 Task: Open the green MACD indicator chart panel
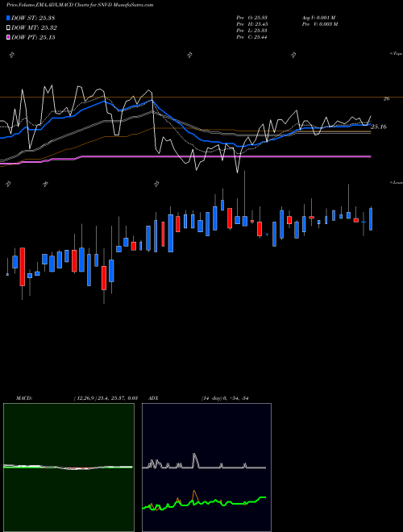(69, 468)
